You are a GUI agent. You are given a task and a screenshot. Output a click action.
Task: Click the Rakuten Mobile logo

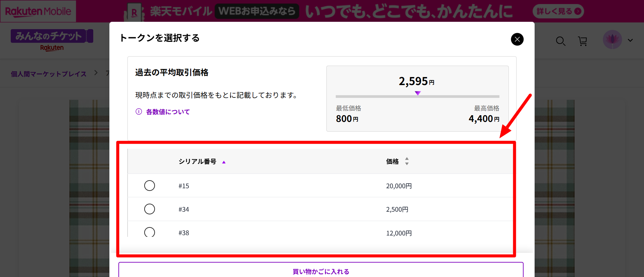click(x=38, y=11)
